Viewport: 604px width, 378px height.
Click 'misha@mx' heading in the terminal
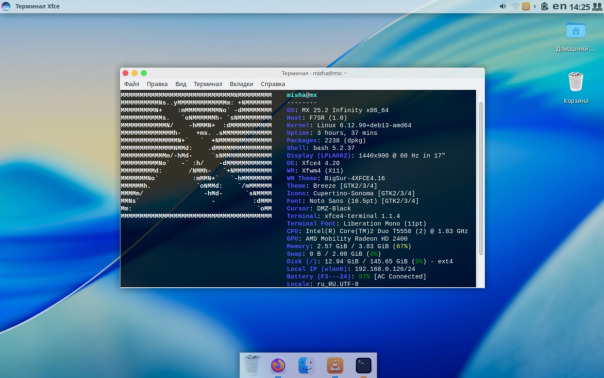coord(302,95)
